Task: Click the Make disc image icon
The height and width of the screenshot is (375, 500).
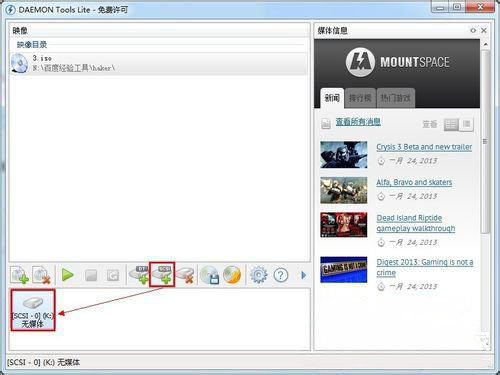Action: click(x=210, y=275)
